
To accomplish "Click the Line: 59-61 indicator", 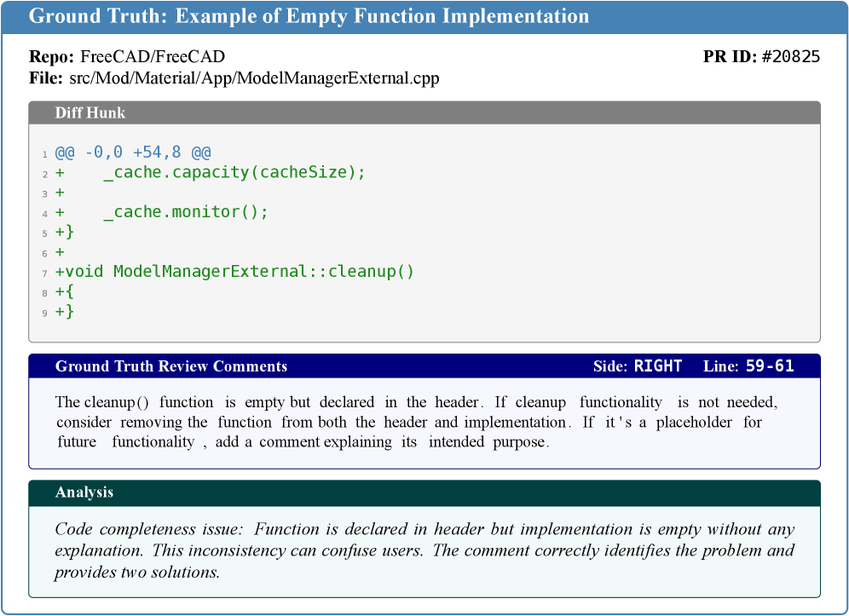I will (748, 366).
